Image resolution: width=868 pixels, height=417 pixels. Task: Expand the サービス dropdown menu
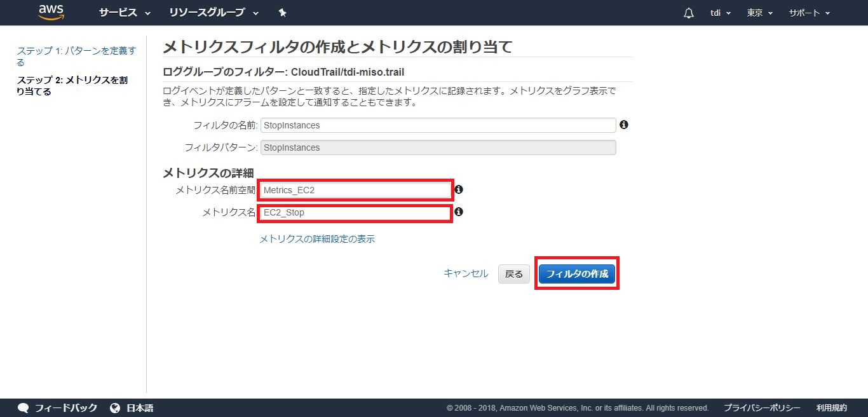(125, 13)
